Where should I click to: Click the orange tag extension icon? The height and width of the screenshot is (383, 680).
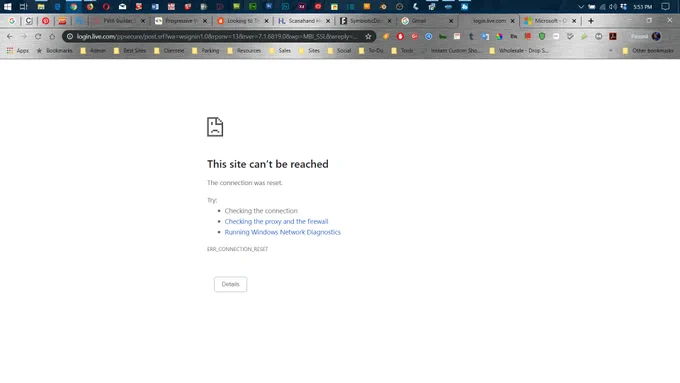pos(386,36)
